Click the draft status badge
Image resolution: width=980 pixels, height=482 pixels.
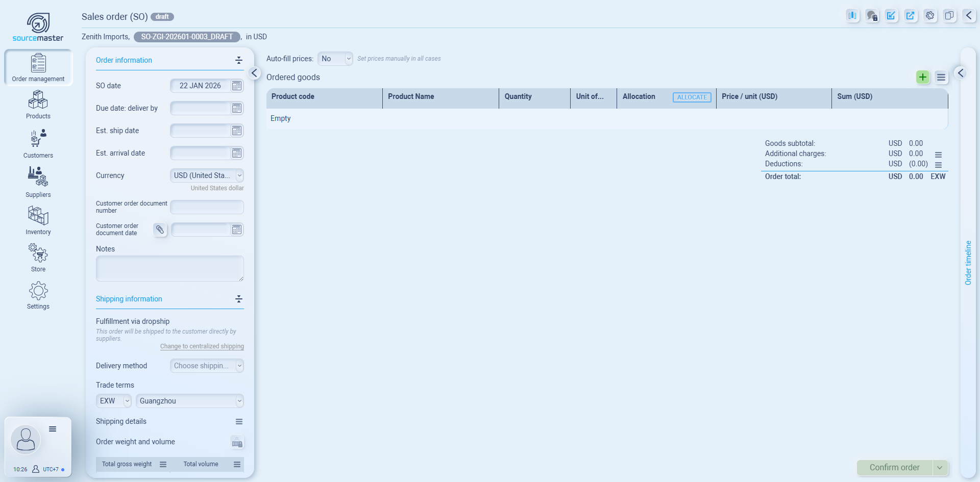tap(162, 17)
